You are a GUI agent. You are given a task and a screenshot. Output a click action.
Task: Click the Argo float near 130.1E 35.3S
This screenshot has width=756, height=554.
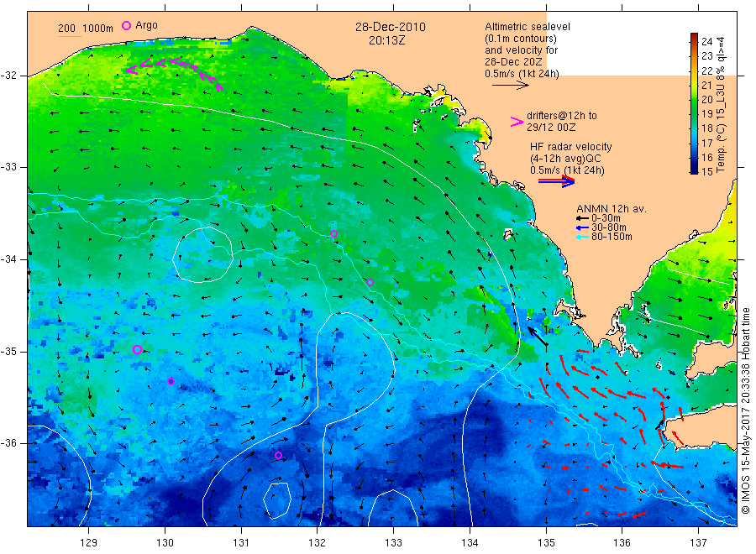171,382
